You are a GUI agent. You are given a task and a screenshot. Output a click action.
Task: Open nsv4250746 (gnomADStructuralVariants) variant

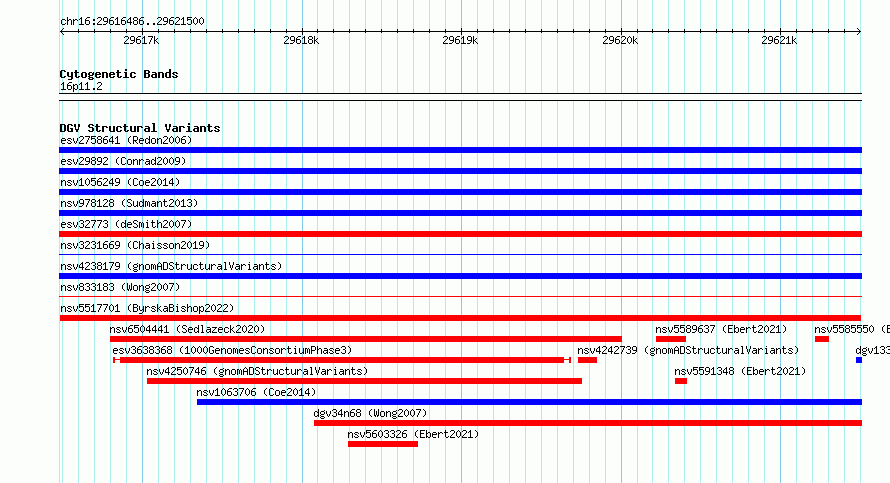257,371
